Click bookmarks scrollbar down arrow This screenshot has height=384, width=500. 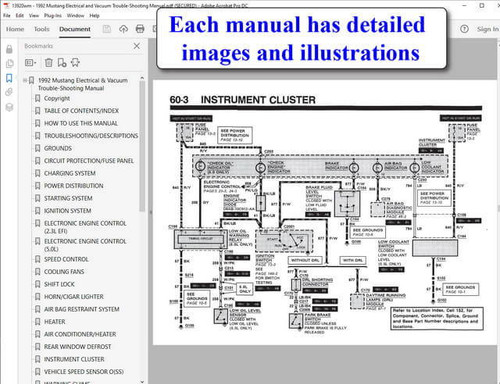tap(142, 381)
